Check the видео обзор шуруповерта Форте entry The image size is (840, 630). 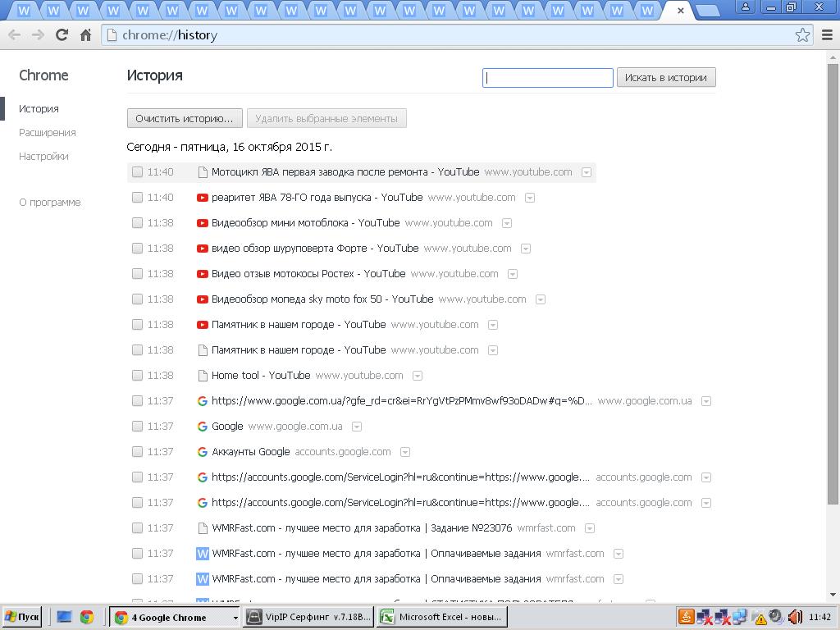click(137, 249)
